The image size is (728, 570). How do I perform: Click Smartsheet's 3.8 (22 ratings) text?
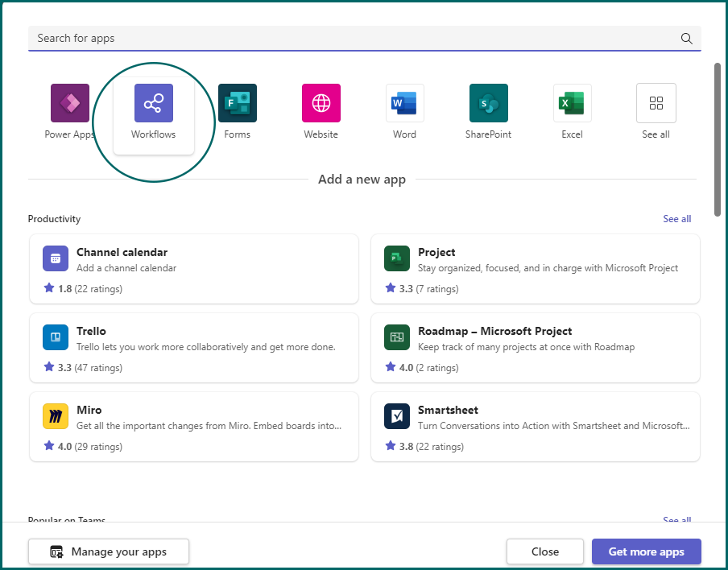click(x=432, y=447)
